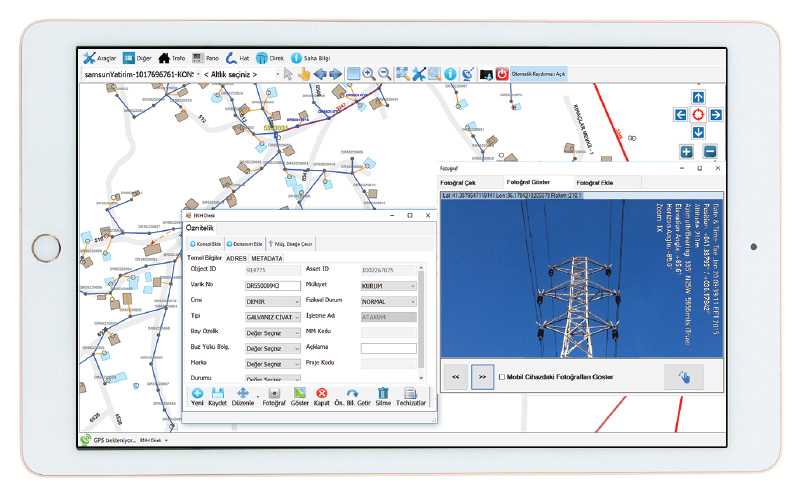The height and width of the screenshot is (494, 800).
Task: Click the Donanım Ekle button
Action: pos(245,244)
